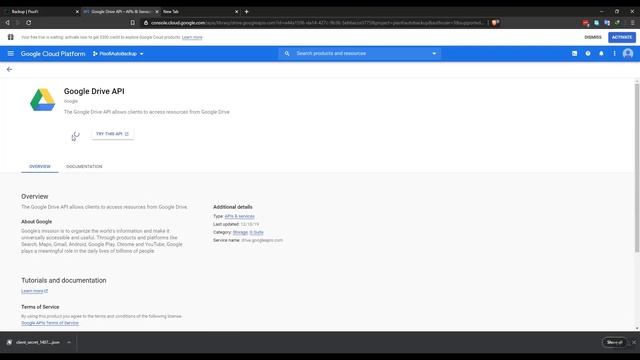
Task: Click the gift icon in trial banner
Action: point(11,37)
